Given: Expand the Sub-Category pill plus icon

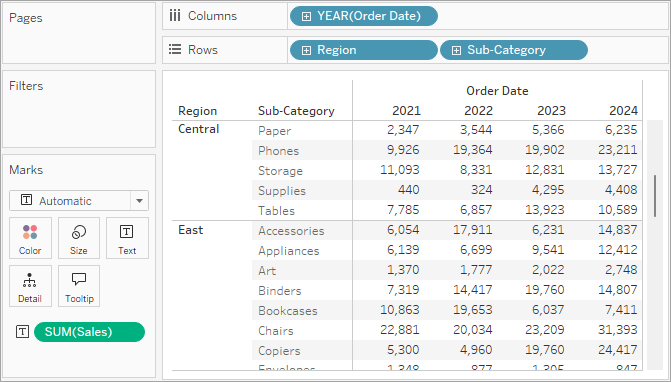Looking at the screenshot, I should (x=456, y=50).
